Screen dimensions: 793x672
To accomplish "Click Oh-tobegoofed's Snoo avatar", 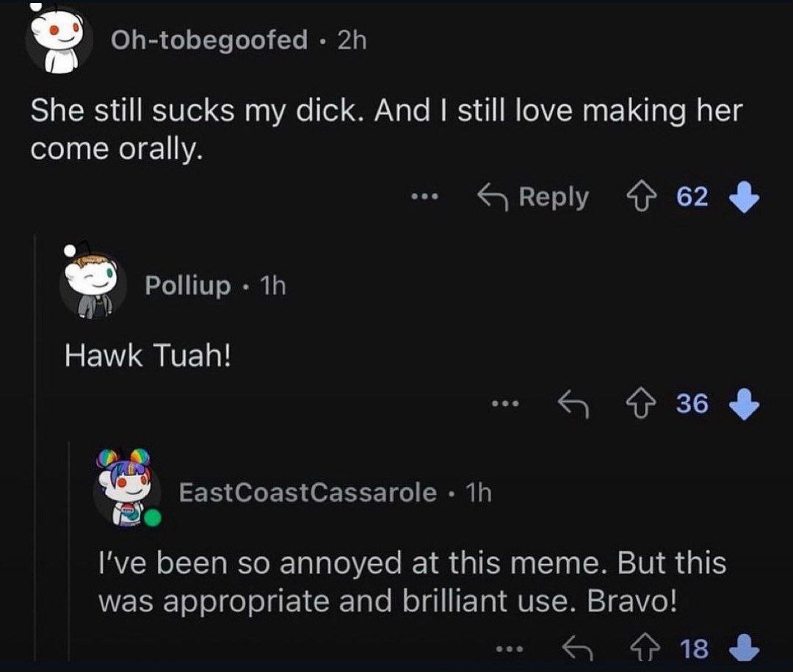I will click(x=59, y=40).
